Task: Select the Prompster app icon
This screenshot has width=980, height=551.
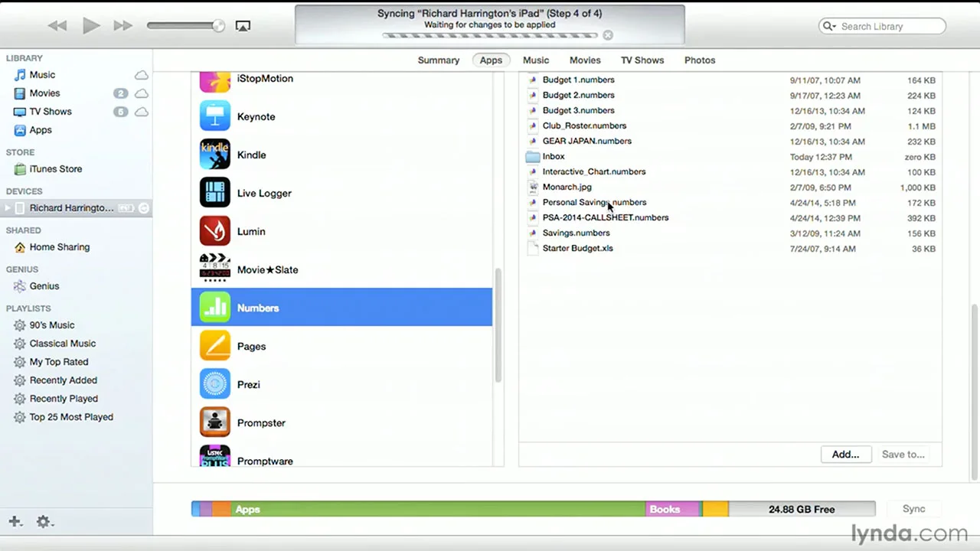Action: pos(215,422)
